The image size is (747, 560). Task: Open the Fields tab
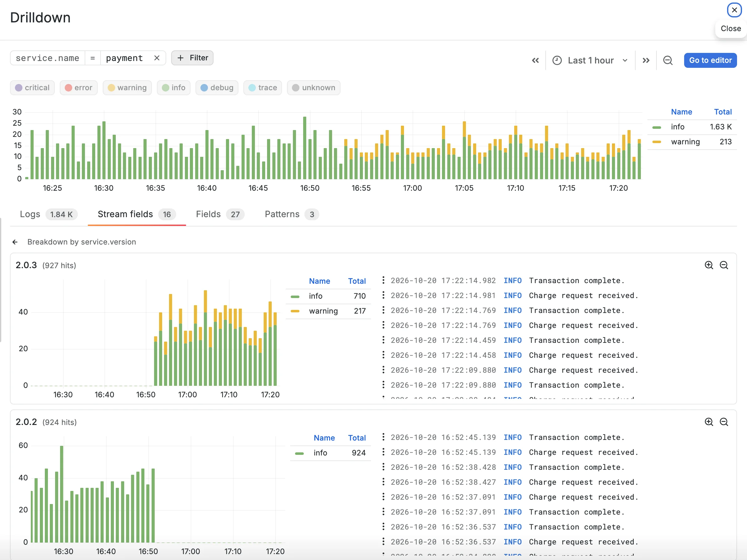point(220,214)
